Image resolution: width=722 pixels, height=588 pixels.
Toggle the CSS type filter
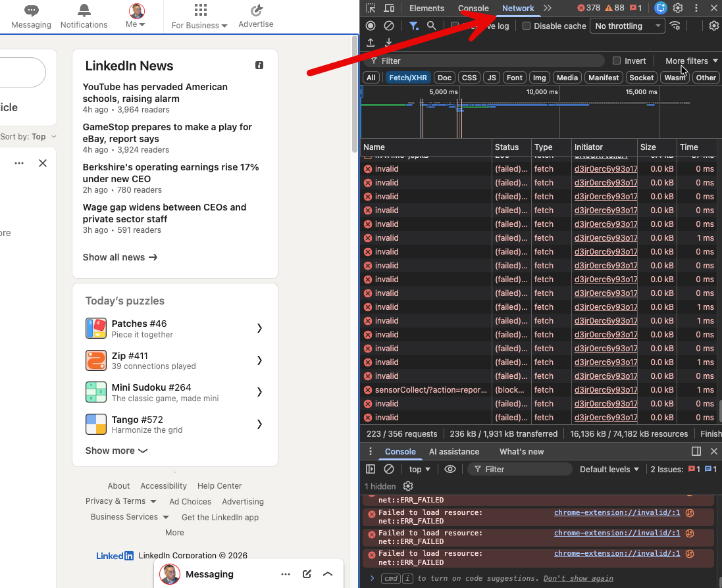(x=469, y=78)
